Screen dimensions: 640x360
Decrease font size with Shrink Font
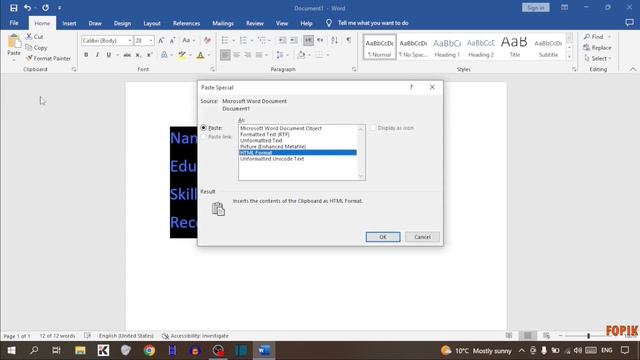[173, 40]
